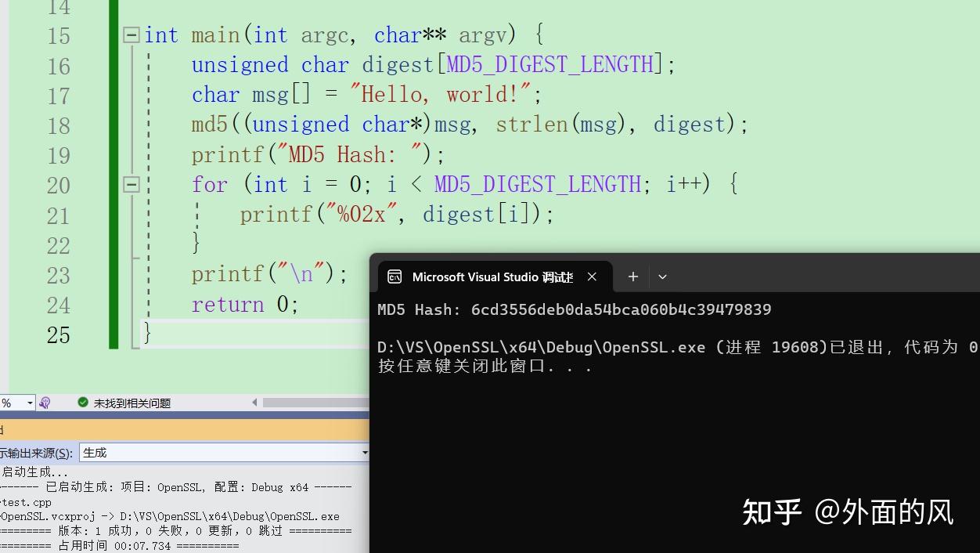The width and height of the screenshot is (980, 553).
Task: Click line number 15 in the gutter
Action: click(x=59, y=36)
